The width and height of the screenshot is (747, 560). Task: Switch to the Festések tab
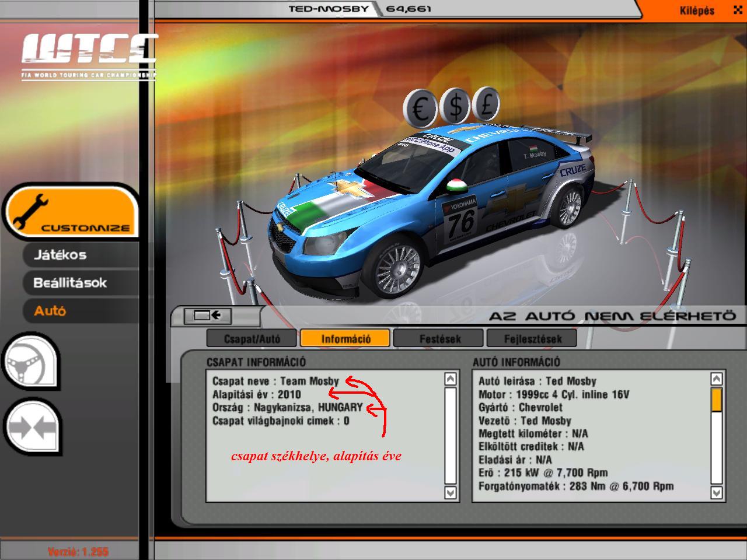coord(439,338)
